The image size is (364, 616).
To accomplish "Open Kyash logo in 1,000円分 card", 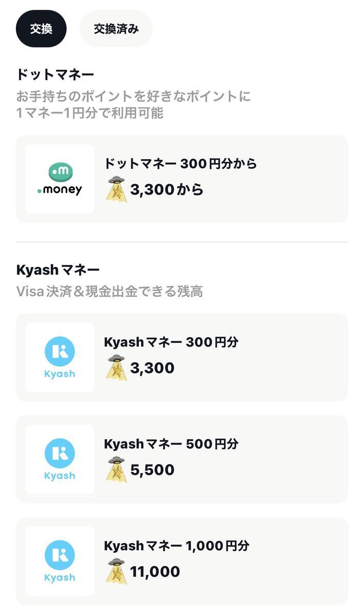I will [x=60, y=561].
